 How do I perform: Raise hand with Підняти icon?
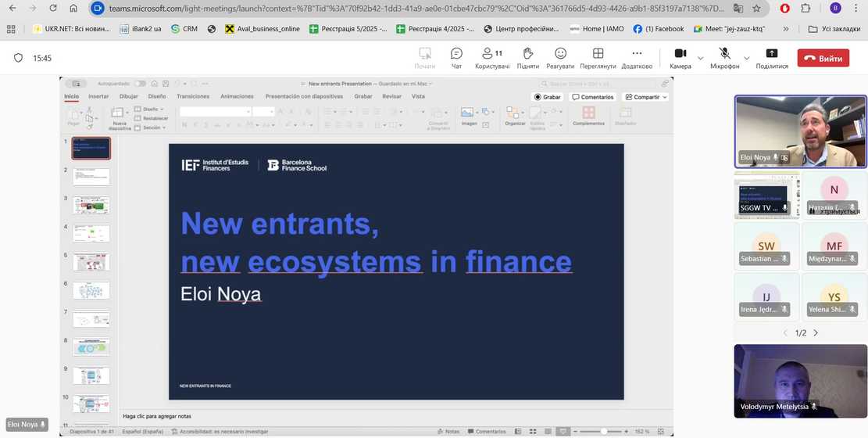(527, 58)
